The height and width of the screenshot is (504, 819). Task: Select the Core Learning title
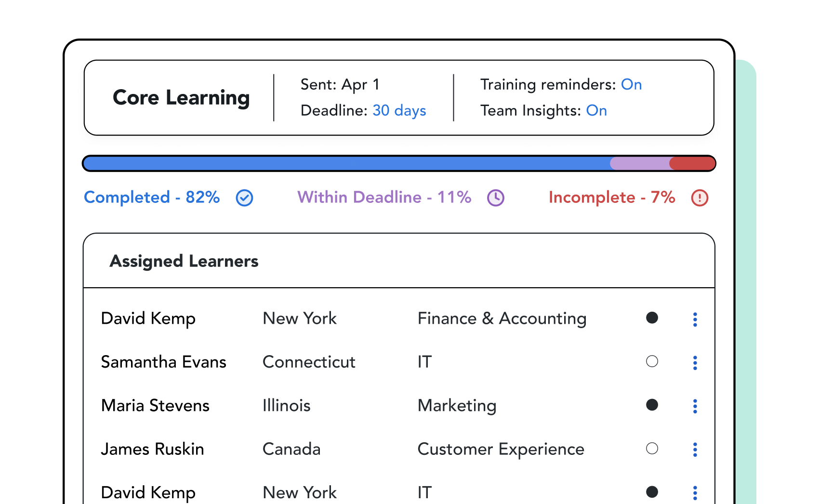(181, 98)
